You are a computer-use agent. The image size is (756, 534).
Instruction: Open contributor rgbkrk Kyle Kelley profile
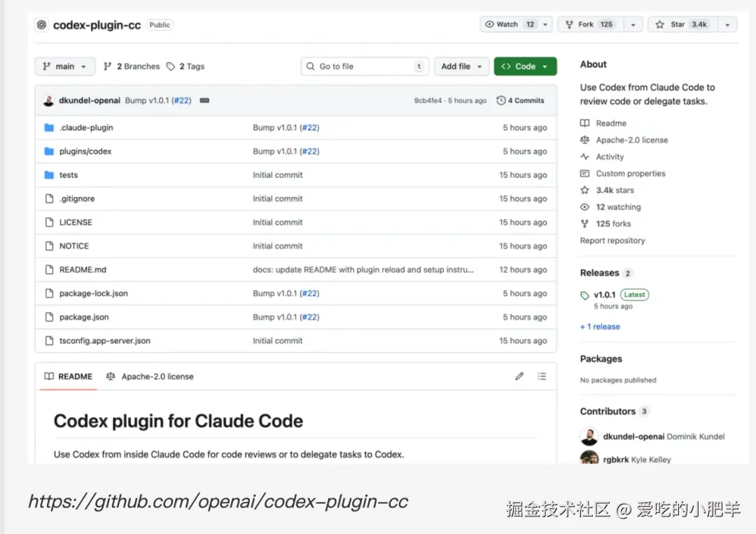coord(636,459)
